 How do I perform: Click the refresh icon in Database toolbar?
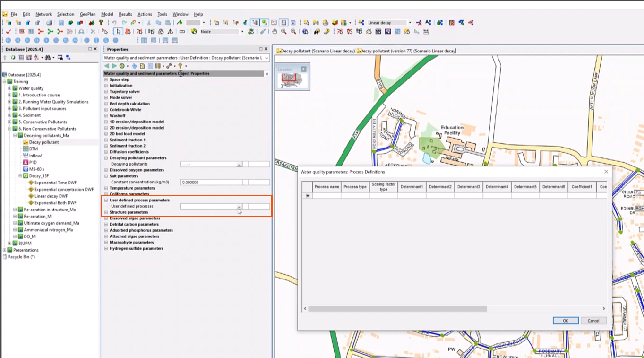point(14,57)
